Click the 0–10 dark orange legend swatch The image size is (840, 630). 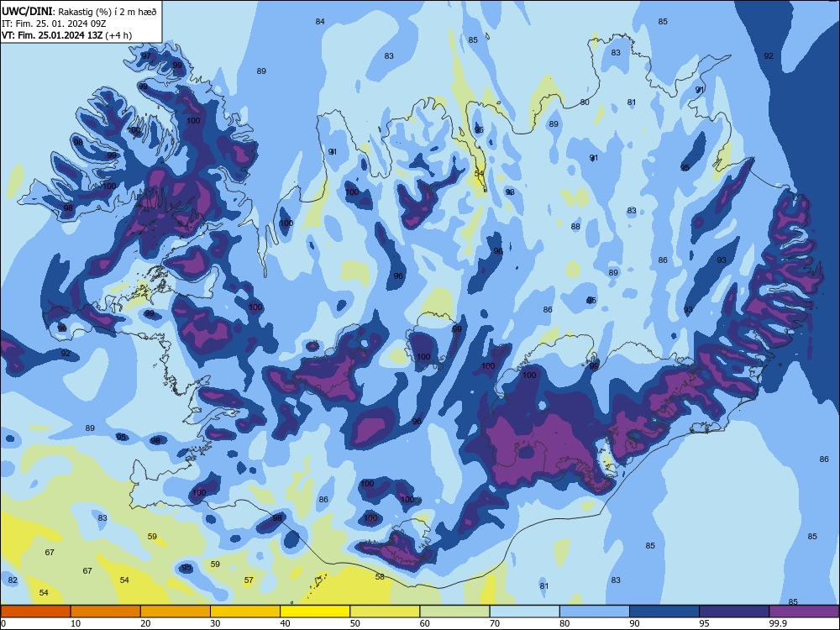[x=35, y=612]
